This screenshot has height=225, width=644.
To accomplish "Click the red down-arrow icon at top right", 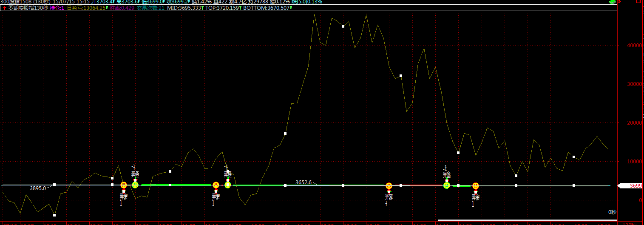I will 631,2.
